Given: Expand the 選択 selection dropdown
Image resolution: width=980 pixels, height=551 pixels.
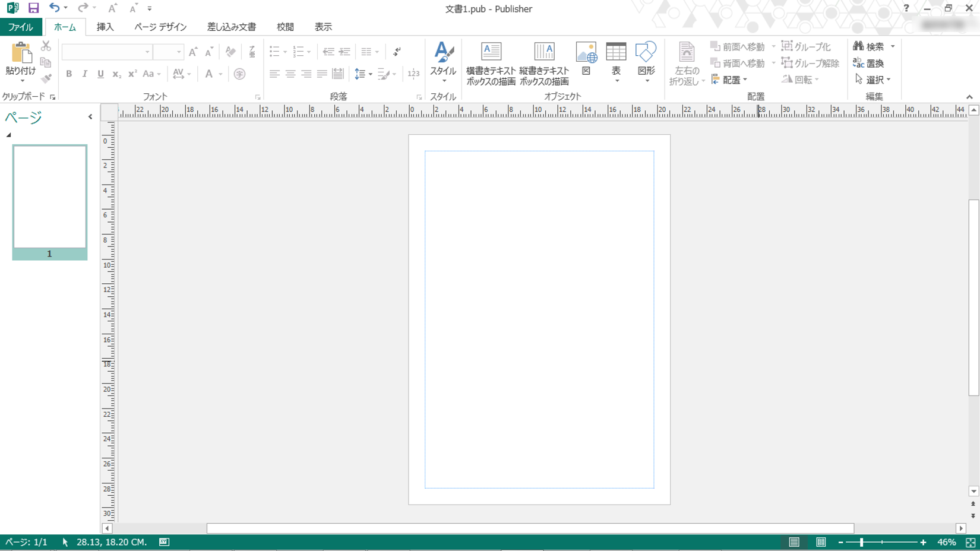Looking at the screenshot, I should pyautogui.click(x=889, y=80).
